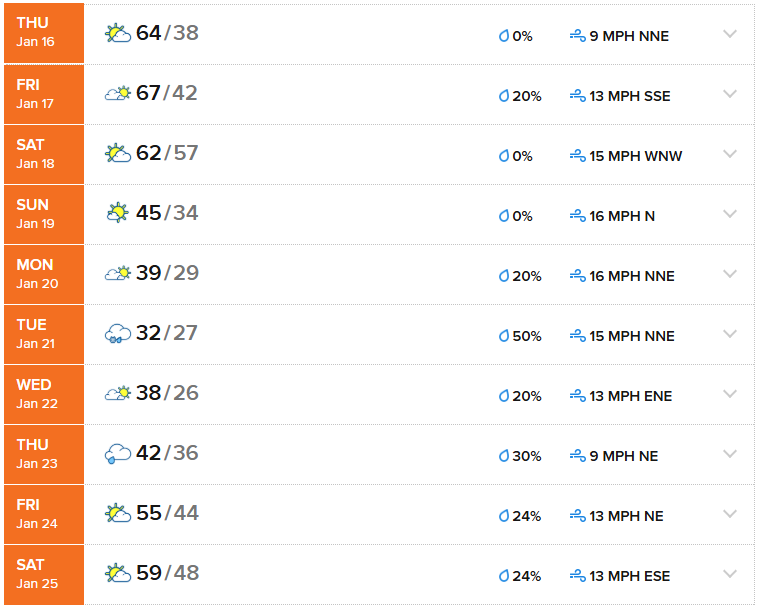Select the SAT Jan 25 date tile
The width and height of the screenshot is (757, 608).
pyautogui.click(x=44, y=574)
